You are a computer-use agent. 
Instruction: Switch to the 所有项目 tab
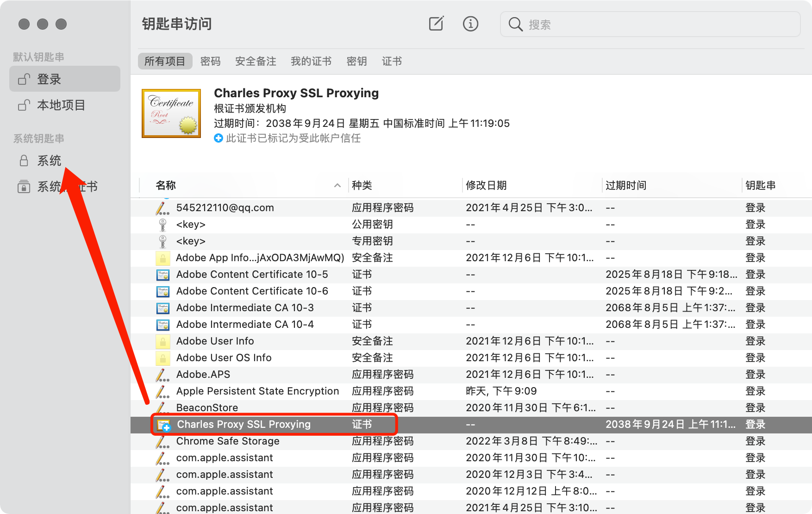tap(165, 61)
